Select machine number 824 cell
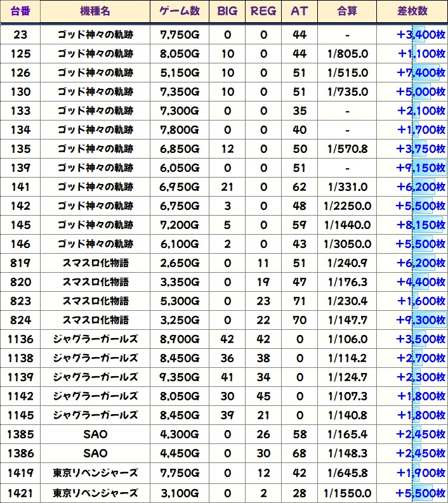This screenshot has width=448, height=503. (x=20, y=320)
